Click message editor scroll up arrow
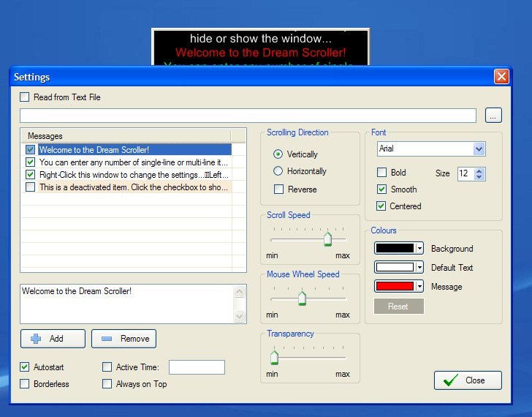Viewport: 532px width, 417px height. [239, 291]
